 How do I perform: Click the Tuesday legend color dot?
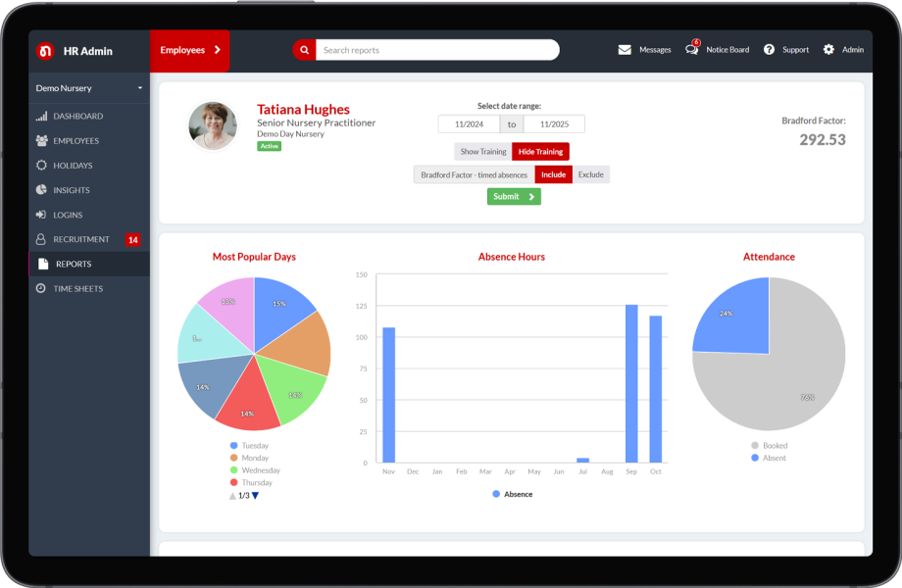234,445
